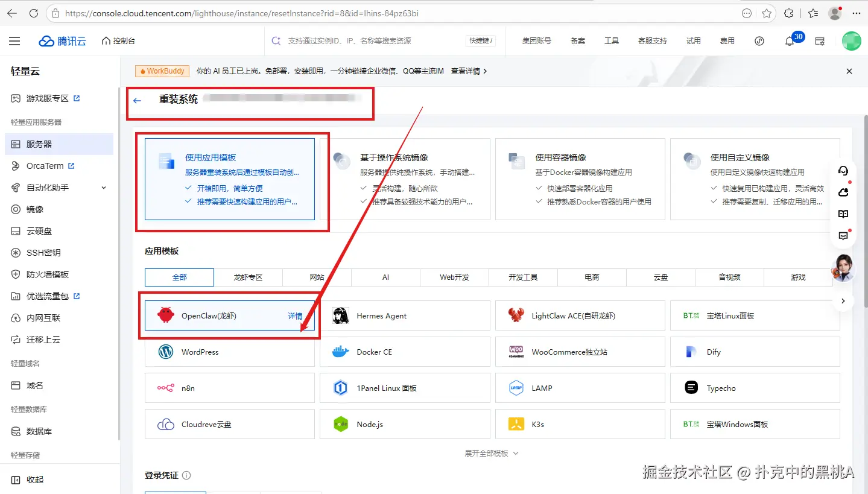
Task: Open the AI assistant avatar
Action: pos(843,267)
